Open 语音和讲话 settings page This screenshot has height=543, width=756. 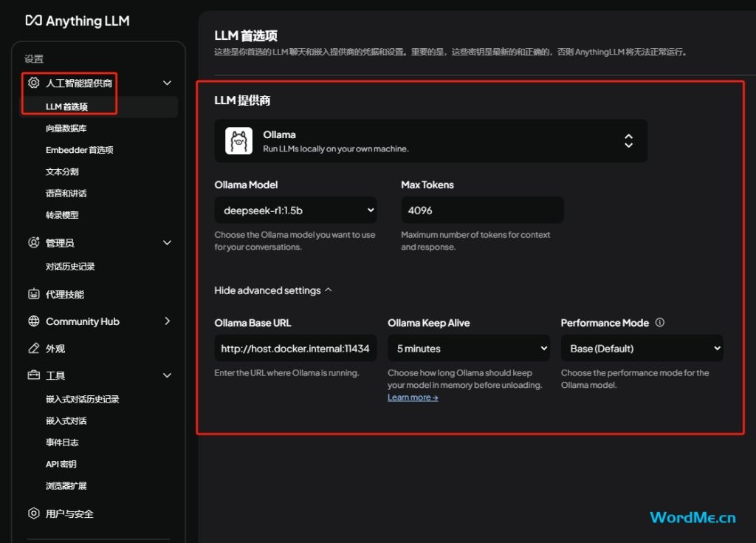click(x=66, y=194)
